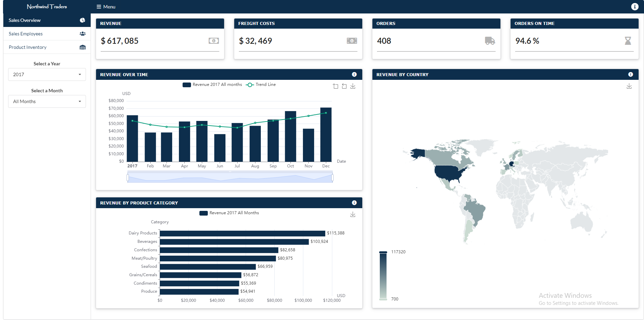644x320 pixels.
Task: Click the Sales Employees people icon
Action: [82, 34]
